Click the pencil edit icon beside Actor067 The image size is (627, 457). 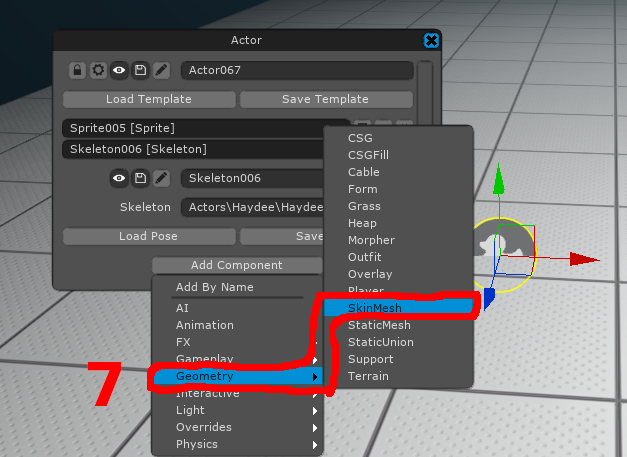(162, 70)
